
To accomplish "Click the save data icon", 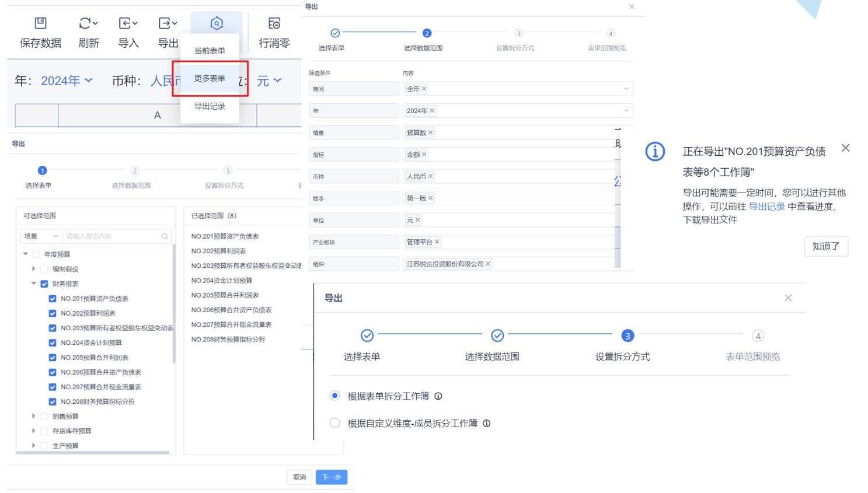I will click(40, 23).
